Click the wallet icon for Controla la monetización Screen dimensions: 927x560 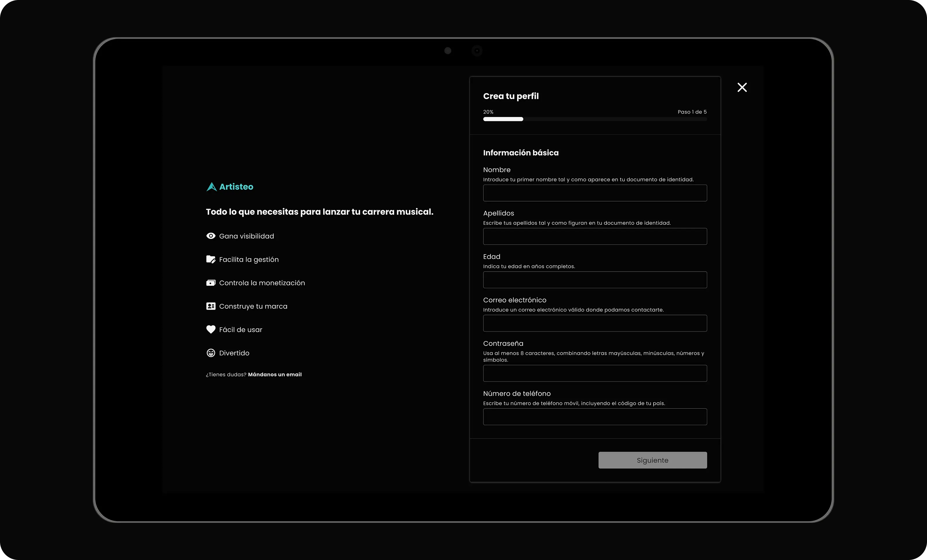[211, 283]
